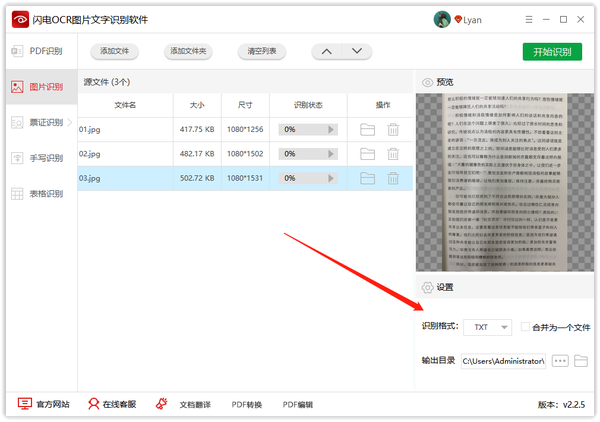Delete 02.jpg using its trash icon
Screen dimensions: 600x422
click(393, 153)
